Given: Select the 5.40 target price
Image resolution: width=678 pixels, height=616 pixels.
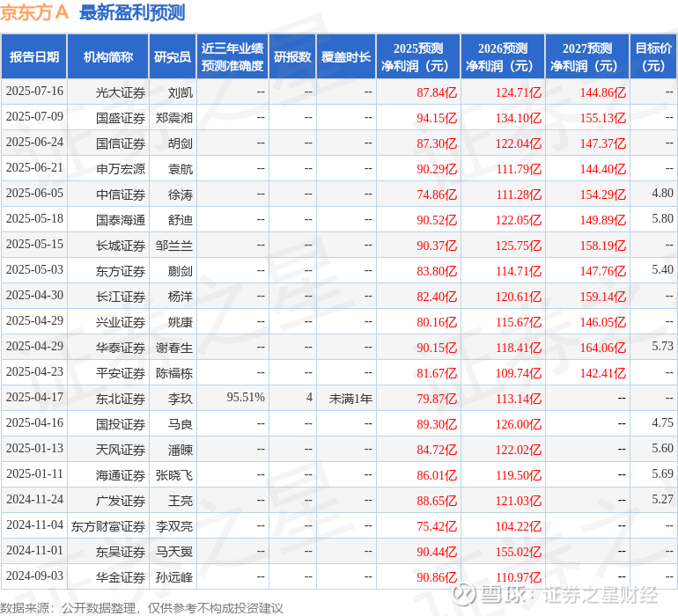Looking at the screenshot, I should click(x=662, y=270).
